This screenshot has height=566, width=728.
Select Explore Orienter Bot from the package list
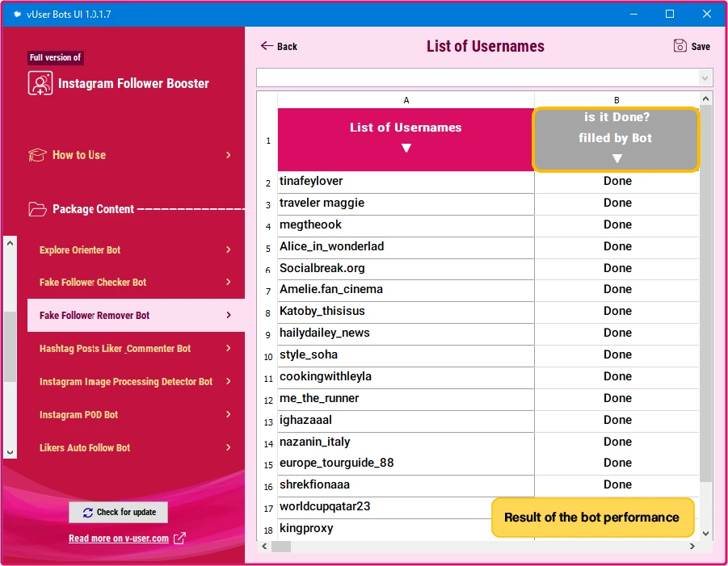click(136, 249)
